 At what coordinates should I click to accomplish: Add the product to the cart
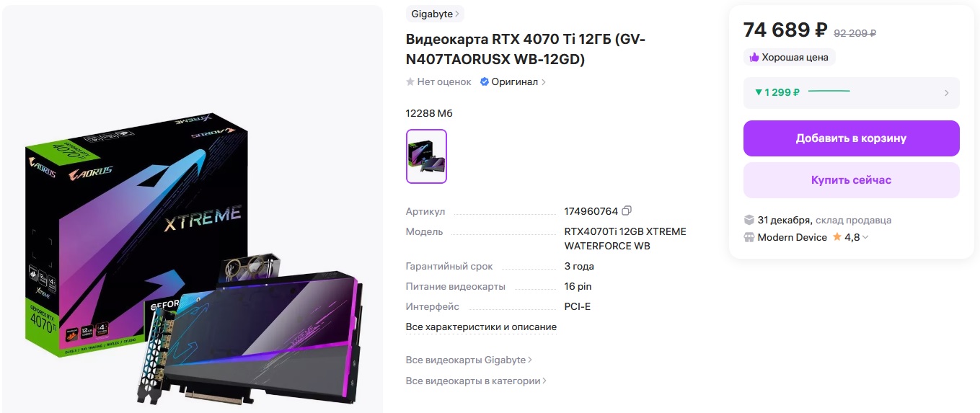[x=851, y=138]
